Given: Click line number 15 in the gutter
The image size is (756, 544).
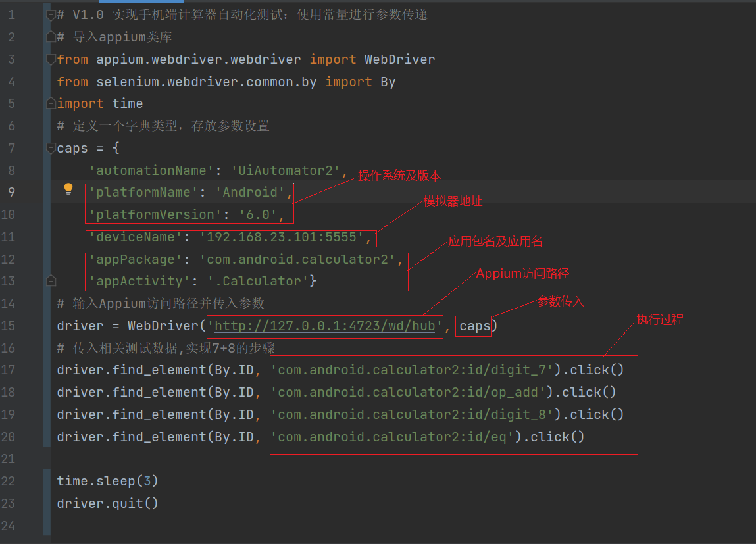Looking at the screenshot, I should 8,326.
